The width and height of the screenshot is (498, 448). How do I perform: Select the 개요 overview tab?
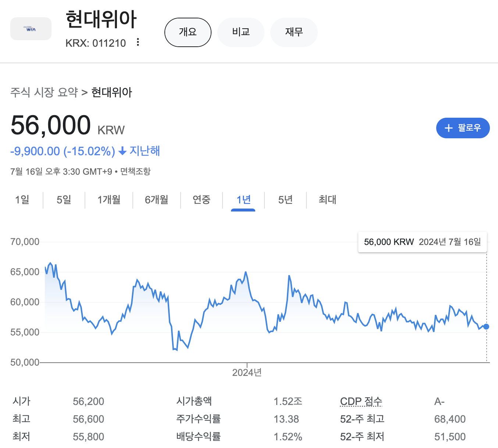pyautogui.click(x=188, y=32)
